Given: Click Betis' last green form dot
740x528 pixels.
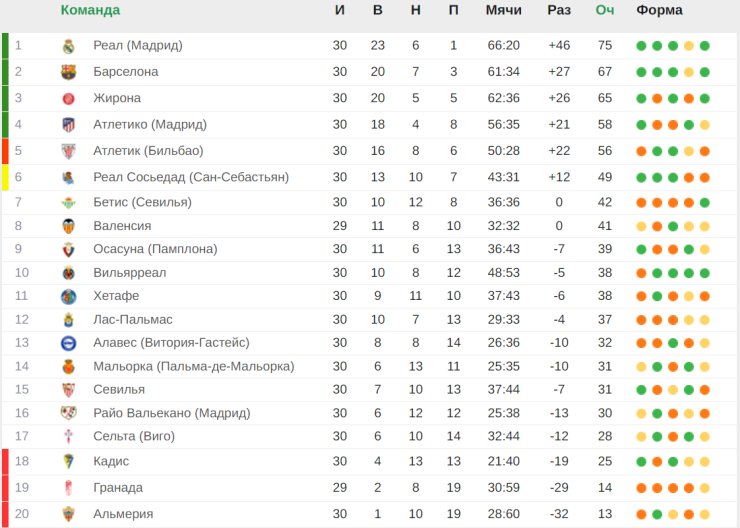Looking at the screenshot, I should tap(705, 203).
